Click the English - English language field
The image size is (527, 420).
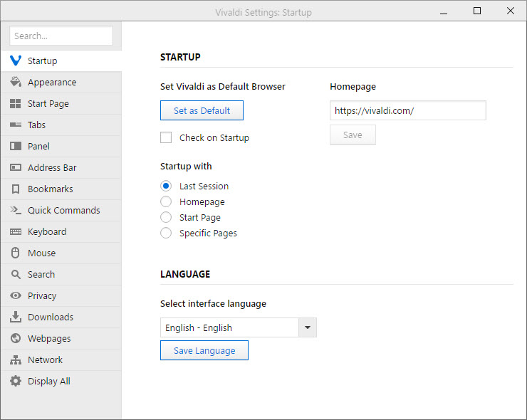click(229, 327)
